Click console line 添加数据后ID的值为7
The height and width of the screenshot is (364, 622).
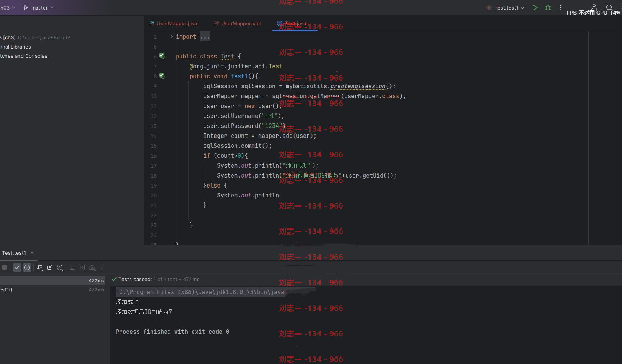[x=144, y=312]
